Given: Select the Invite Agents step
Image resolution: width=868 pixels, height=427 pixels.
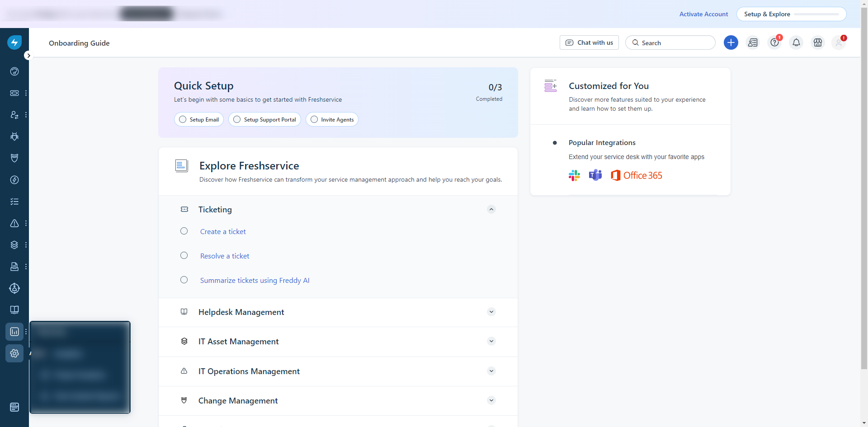Looking at the screenshot, I should (332, 120).
